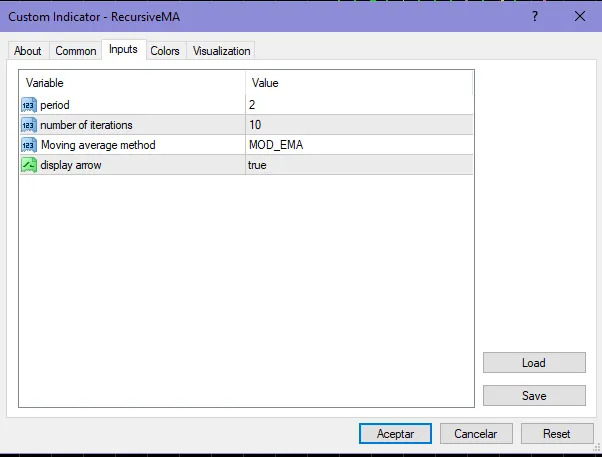Click the Value column header

359,83
